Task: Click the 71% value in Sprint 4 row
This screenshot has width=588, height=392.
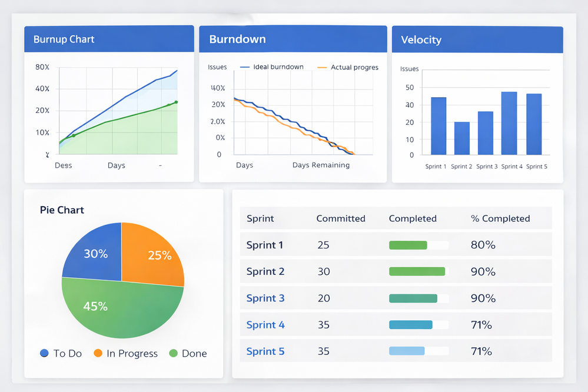Action: [x=481, y=324]
